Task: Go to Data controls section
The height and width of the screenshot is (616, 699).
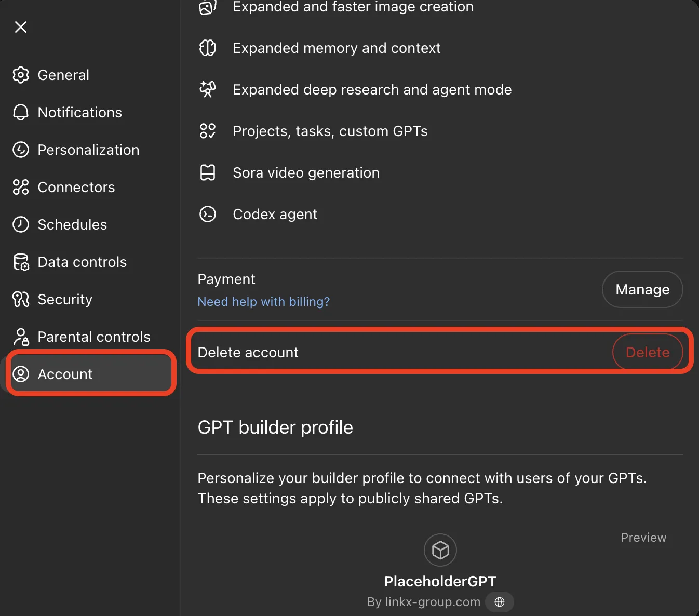Action: [82, 262]
